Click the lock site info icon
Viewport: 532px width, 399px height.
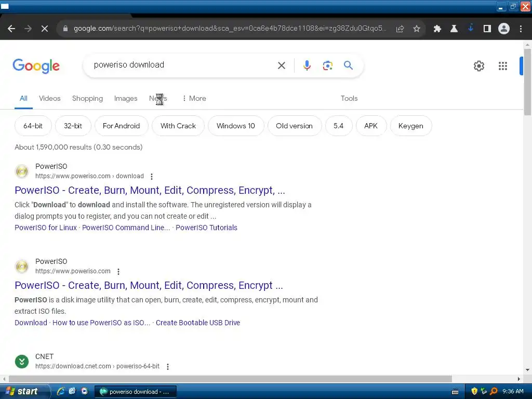coord(65,29)
